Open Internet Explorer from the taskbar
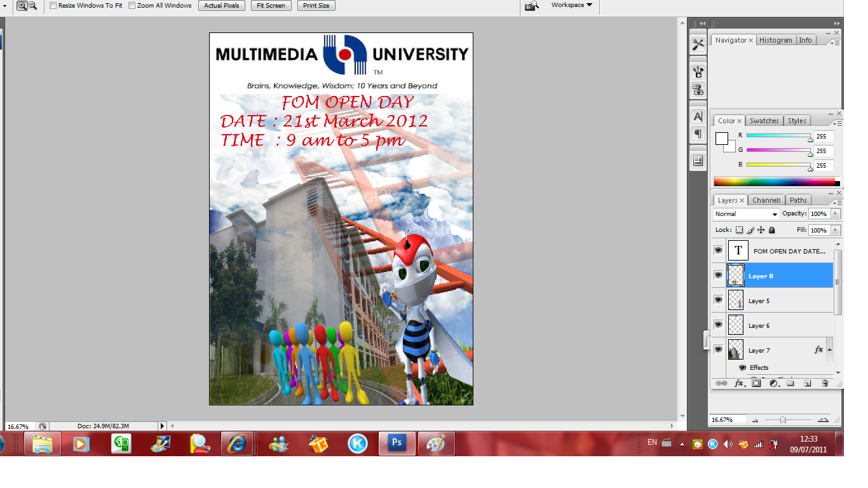Screen dimensions: 868x488 pos(237,444)
